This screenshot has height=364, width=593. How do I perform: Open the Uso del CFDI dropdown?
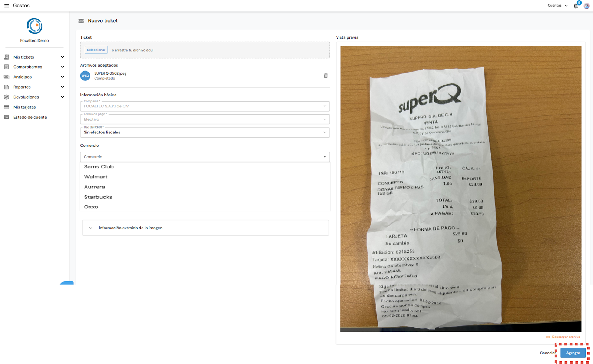[x=205, y=132]
